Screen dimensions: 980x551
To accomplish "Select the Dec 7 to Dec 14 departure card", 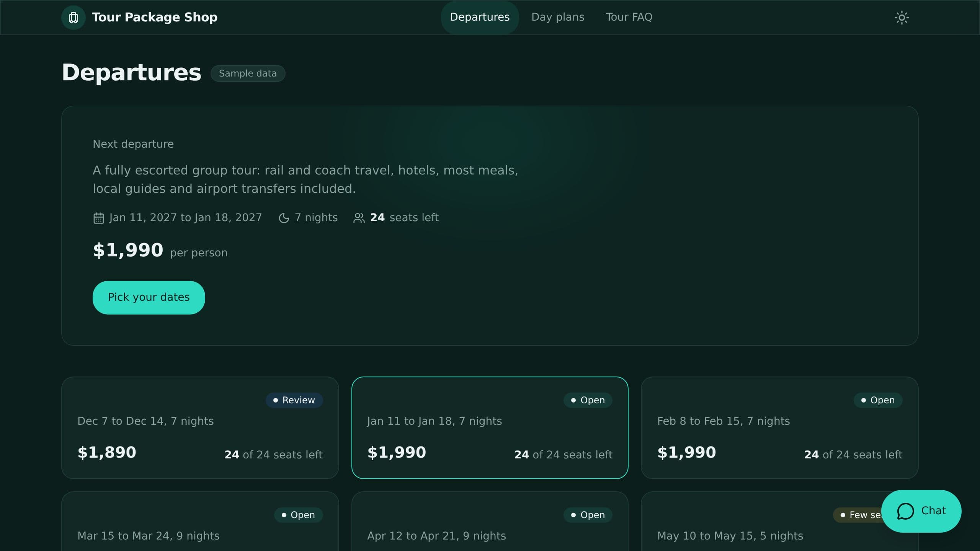I will pos(200,428).
